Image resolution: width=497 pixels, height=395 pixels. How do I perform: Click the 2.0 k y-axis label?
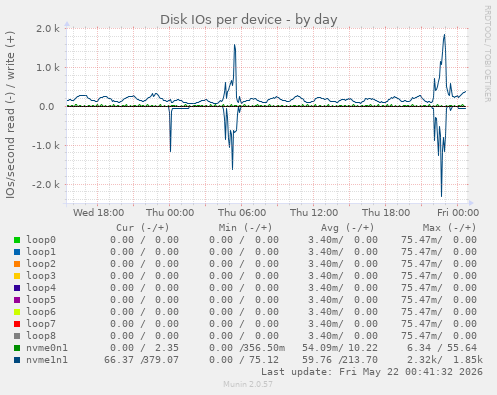48,29
